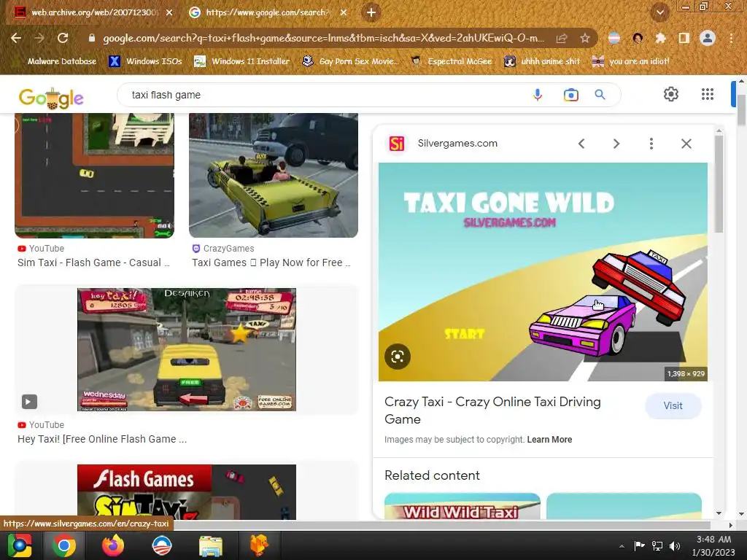
Task: Open the Crazy Taxi yellow cab thumbnail
Action: [x=274, y=175]
